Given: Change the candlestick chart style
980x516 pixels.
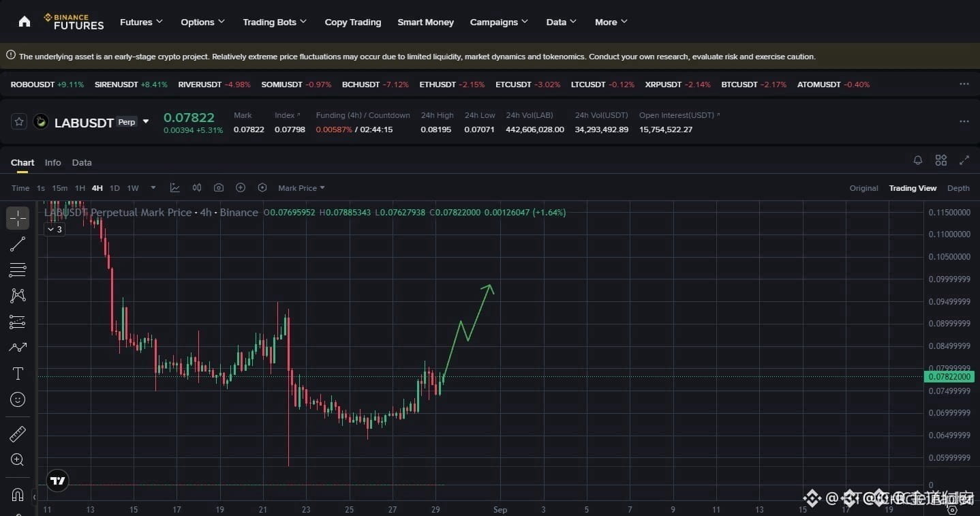Looking at the screenshot, I should point(197,187).
